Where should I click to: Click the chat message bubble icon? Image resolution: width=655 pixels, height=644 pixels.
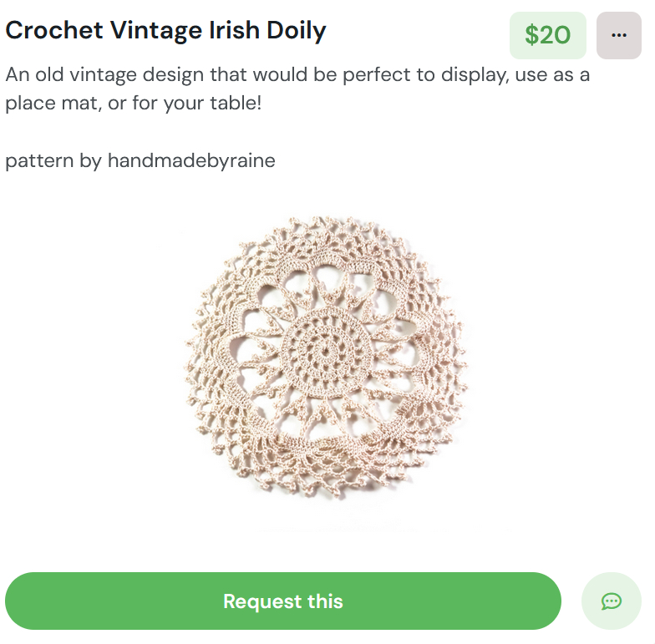click(611, 601)
